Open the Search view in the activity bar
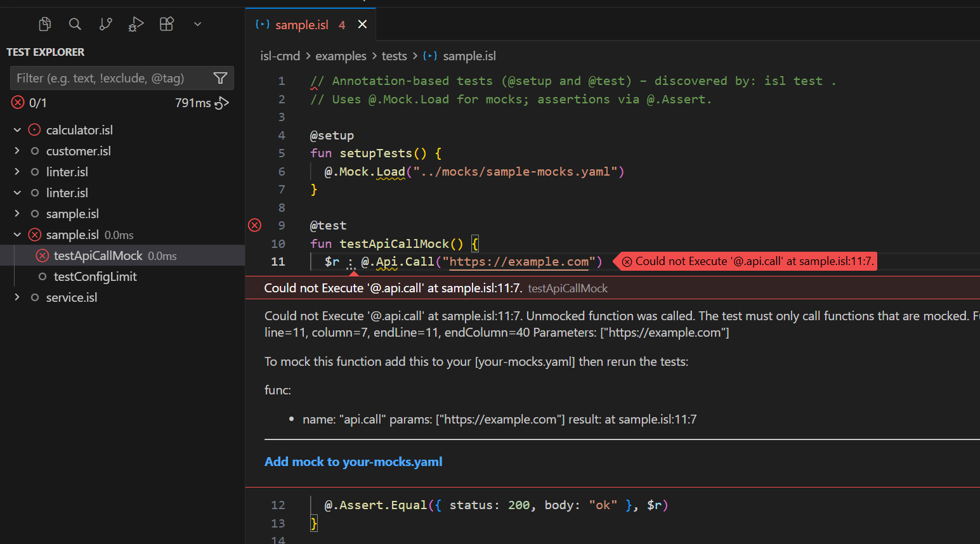This screenshot has height=544, width=980. click(x=75, y=23)
